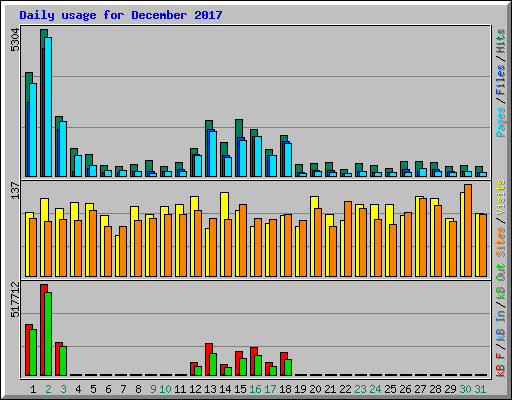Click day label "31" on the x-axis

click(x=480, y=389)
